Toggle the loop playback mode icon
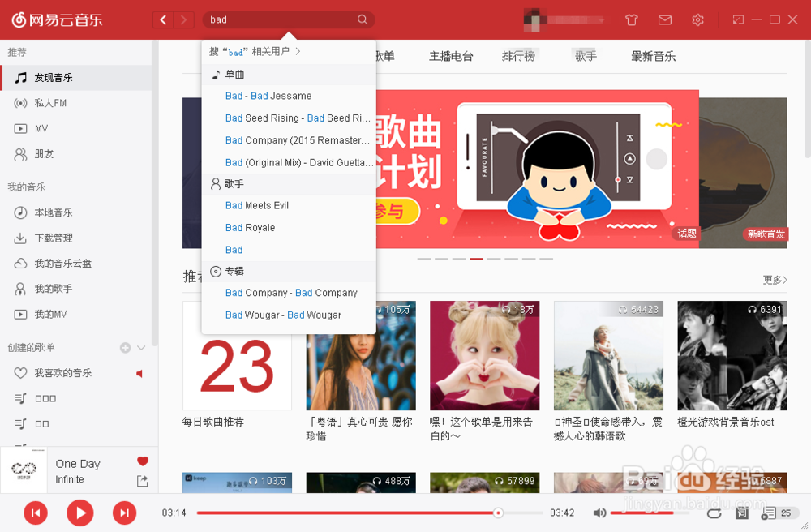 [x=714, y=513]
